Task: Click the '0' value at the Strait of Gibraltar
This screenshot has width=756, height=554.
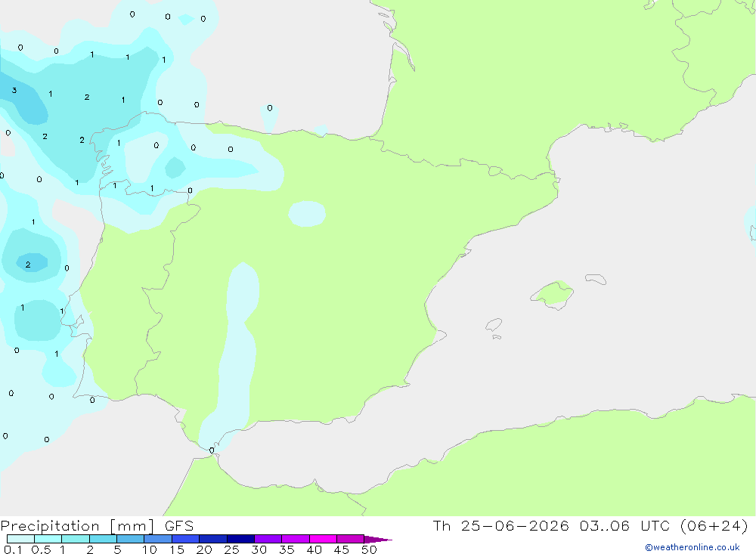Action: coord(212,450)
